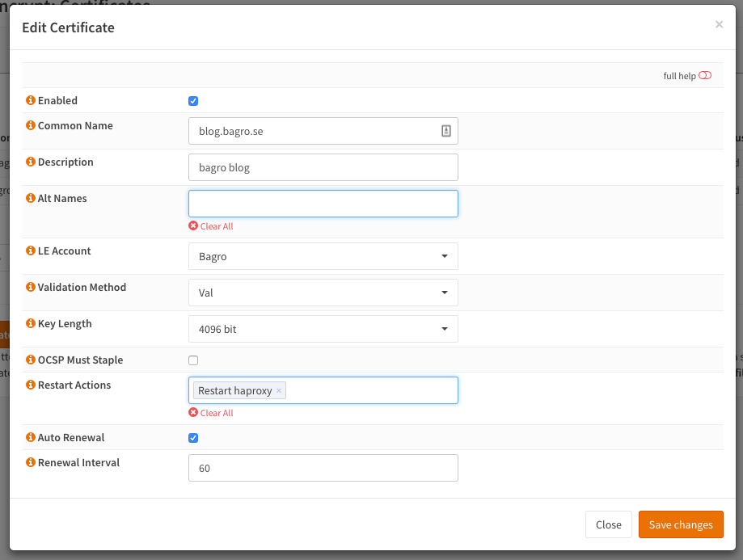Remove the Restart haproxy tag
Screen dimensions: 743x560
point(279,391)
